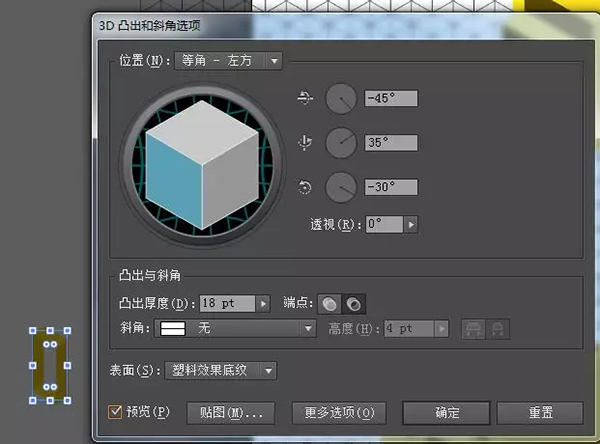Open the 凸出厚度 depth slider arrow
Image resolution: width=600 pixels, height=444 pixels.
[263, 304]
